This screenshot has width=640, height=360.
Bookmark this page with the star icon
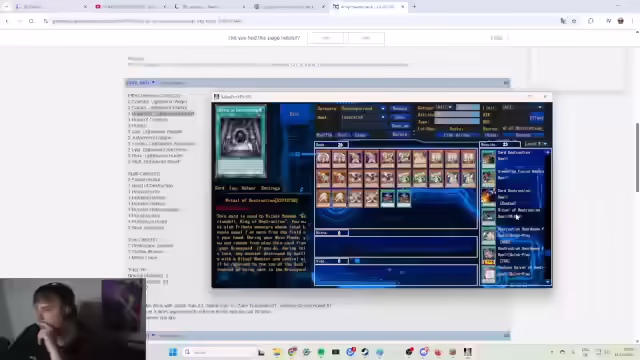coord(574,21)
